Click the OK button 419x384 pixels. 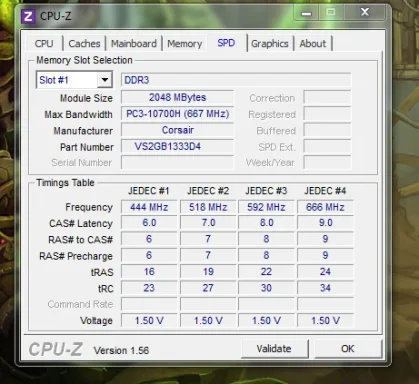[x=348, y=349]
